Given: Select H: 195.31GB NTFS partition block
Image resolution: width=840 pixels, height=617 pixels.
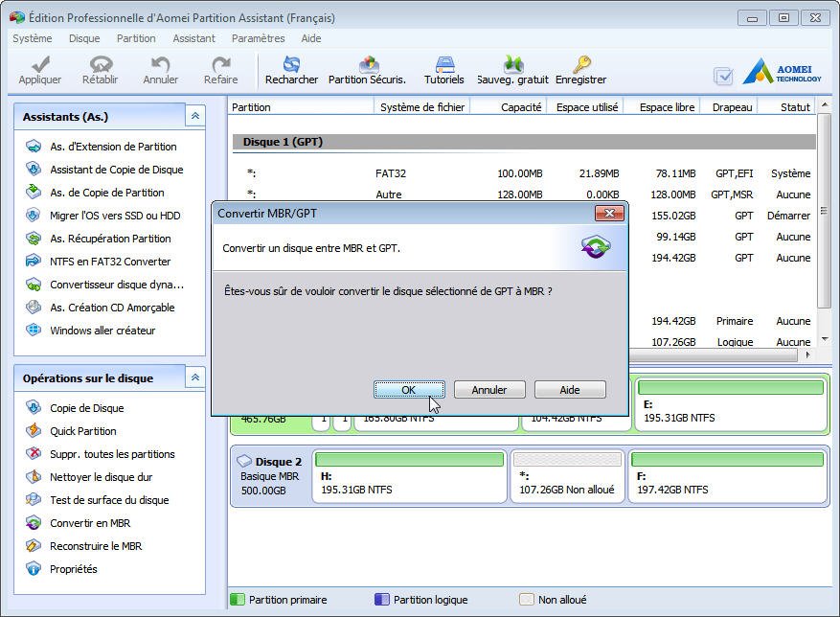Looking at the screenshot, I should click(409, 476).
